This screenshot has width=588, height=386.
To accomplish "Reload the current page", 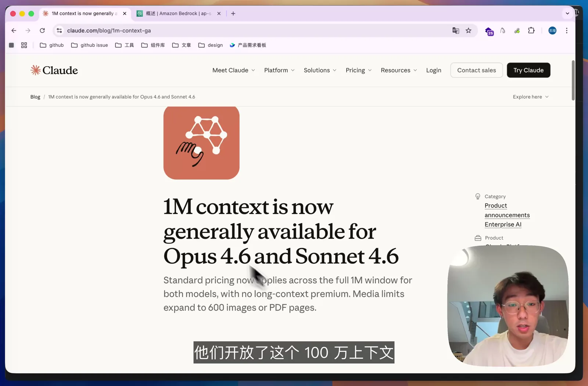I will [42, 31].
